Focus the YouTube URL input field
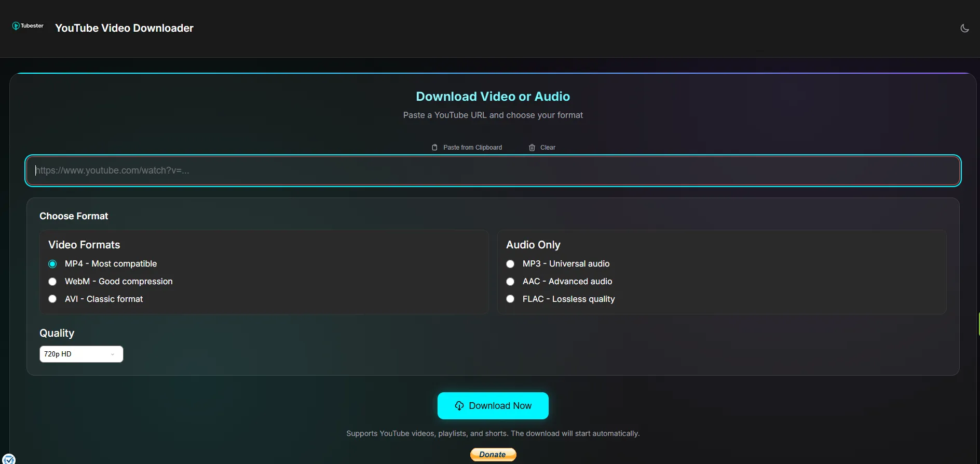 [493, 170]
